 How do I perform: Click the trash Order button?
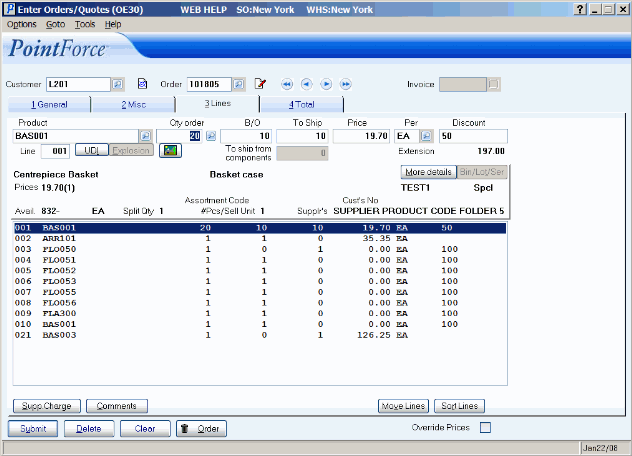click(201, 429)
